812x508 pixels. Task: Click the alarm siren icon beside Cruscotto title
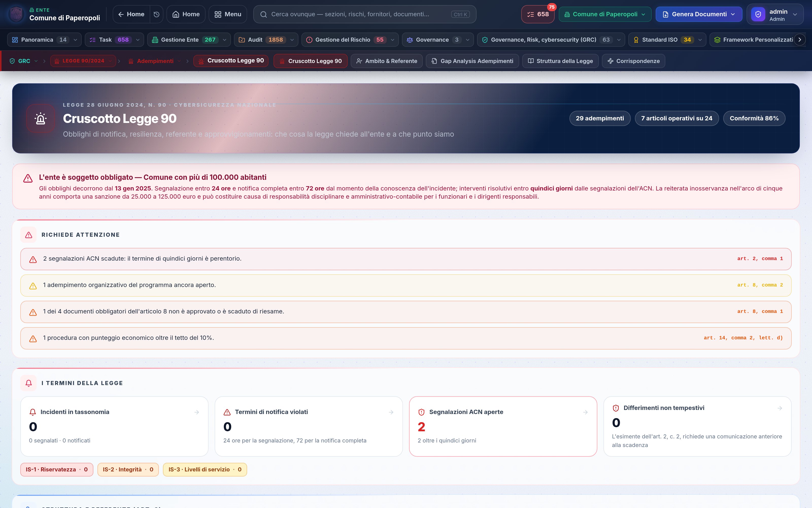point(41,118)
